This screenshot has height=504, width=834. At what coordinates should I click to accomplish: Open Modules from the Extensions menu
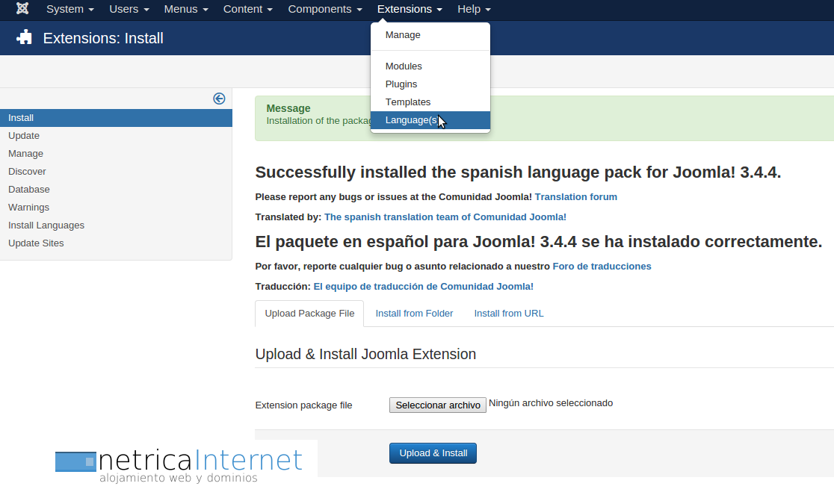click(404, 66)
